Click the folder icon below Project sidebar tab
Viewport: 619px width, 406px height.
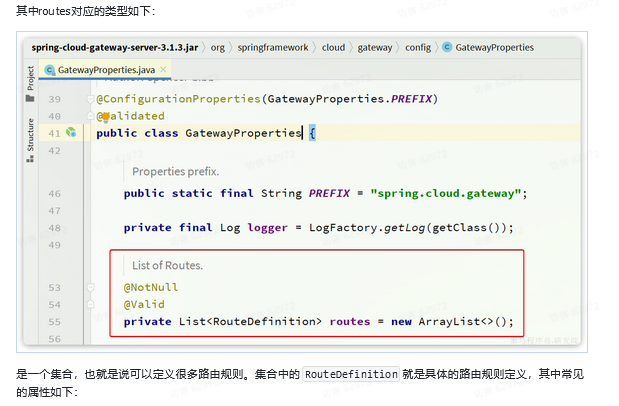click(30, 98)
